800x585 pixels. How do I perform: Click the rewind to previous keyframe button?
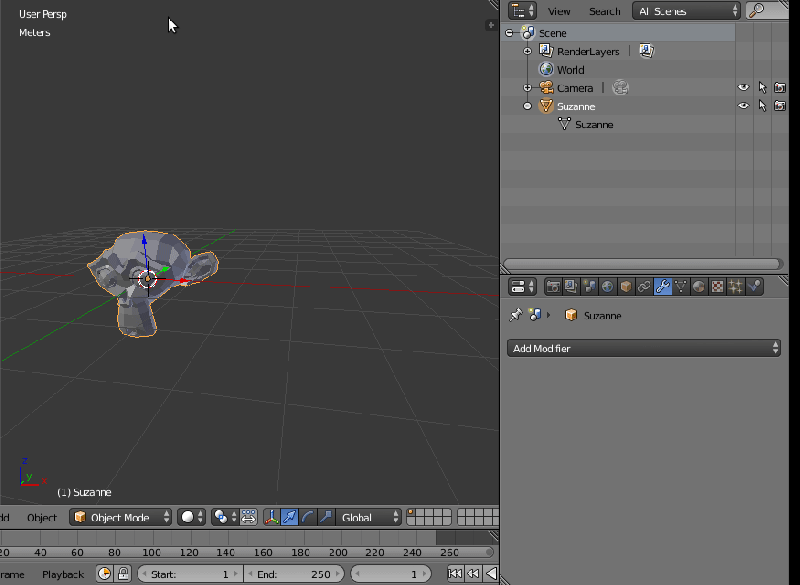pos(473,574)
